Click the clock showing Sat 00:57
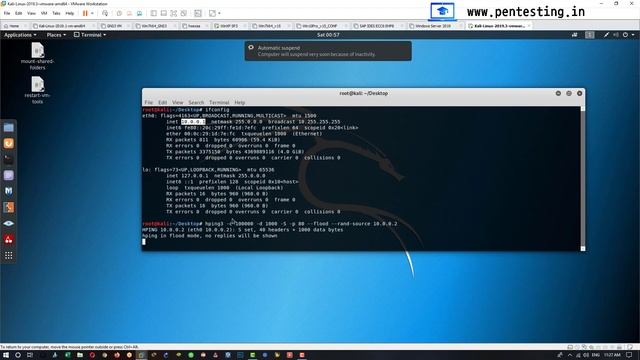 pos(328,35)
